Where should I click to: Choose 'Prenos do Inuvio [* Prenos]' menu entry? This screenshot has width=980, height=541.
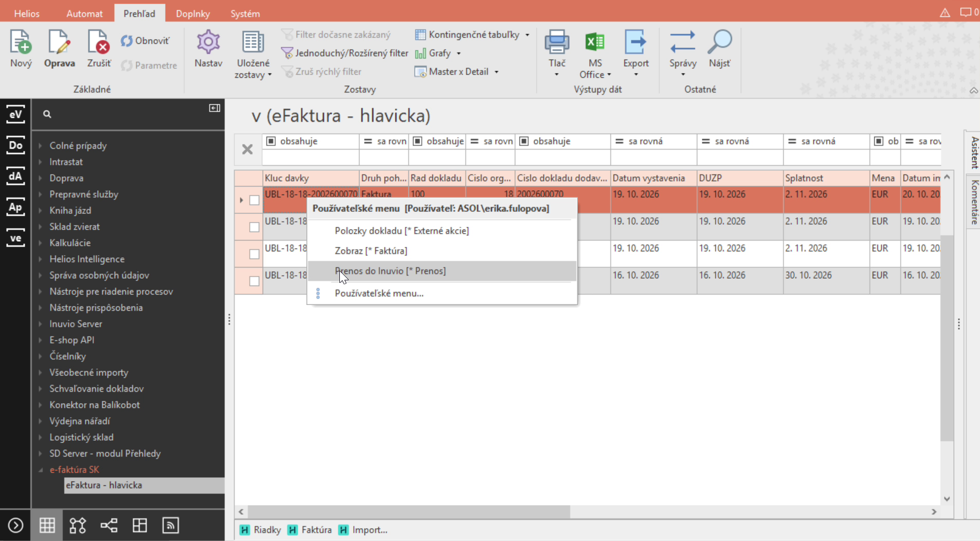click(442, 271)
